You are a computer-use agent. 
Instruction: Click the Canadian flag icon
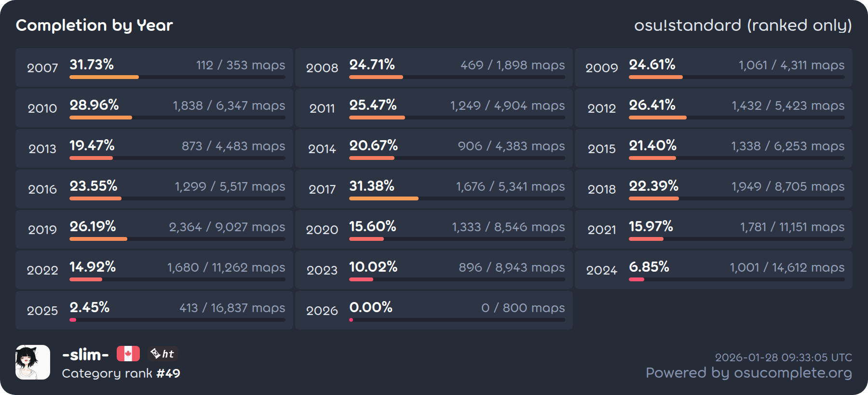pyautogui.click(x=128, y=354)
